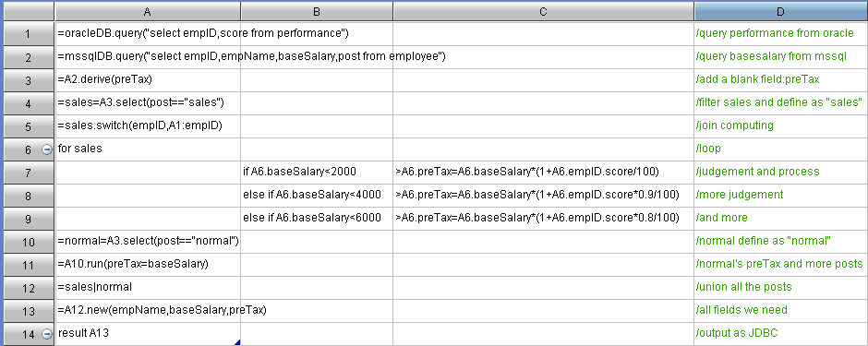Click the oracleDB.query cell in A1
The width and height of the screenshot is (868, 346).
click(147, 33)
